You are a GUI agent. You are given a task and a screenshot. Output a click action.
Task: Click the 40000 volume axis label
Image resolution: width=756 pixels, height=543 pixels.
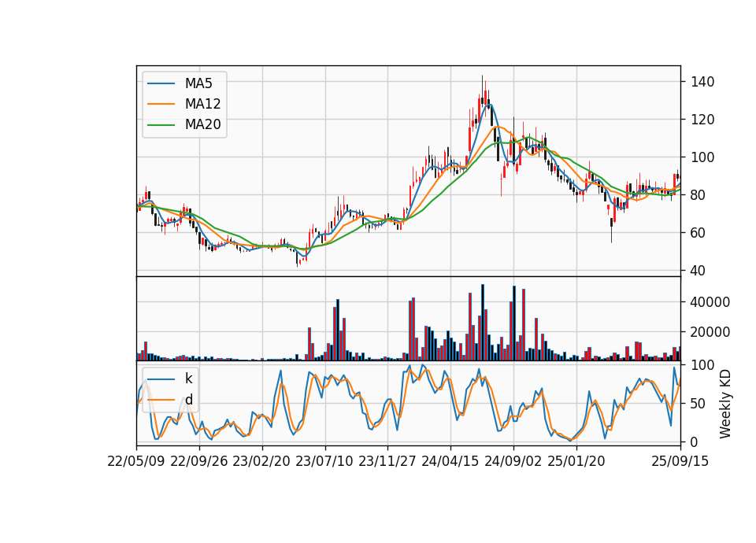[x=710, y=302]
